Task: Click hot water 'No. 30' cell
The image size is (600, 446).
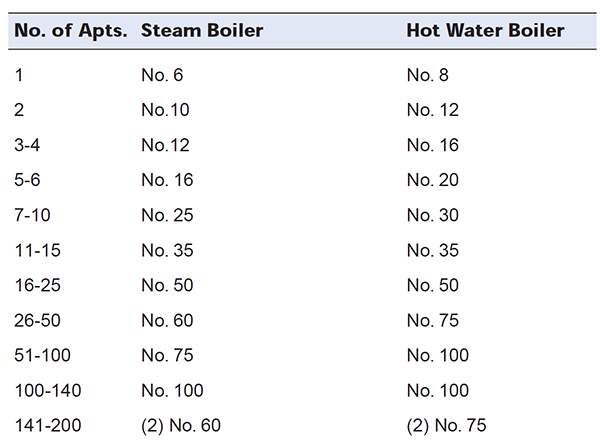Action: (433, 215)
